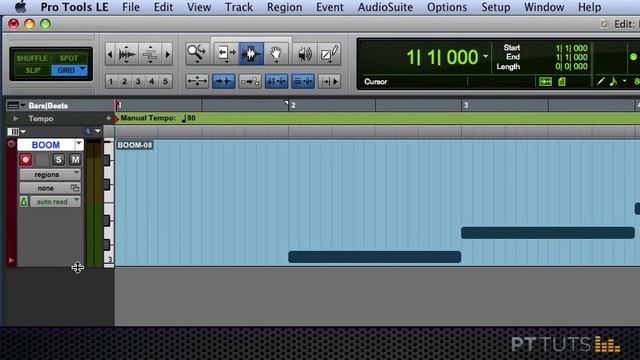Record-enable the BOOM track
This screenshot has height=360, width=640.
[x=26, y=160]
